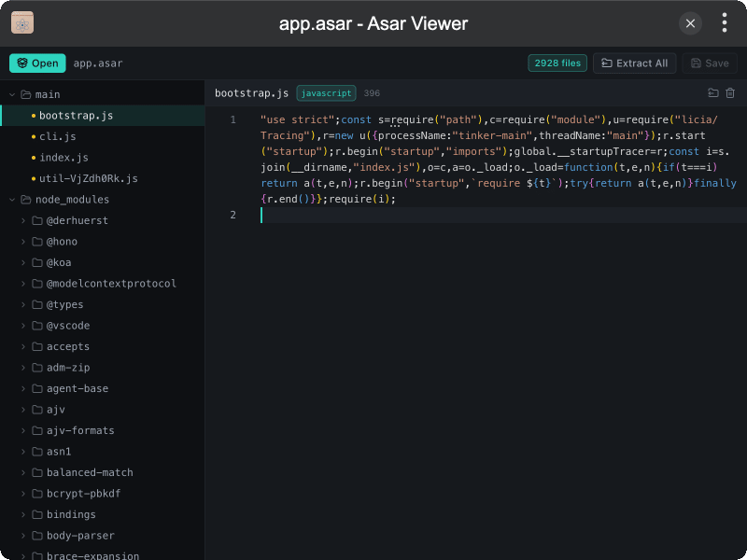Close the Asar Viewer window
This screenshot has height=560, width=747.
[690, 23]
